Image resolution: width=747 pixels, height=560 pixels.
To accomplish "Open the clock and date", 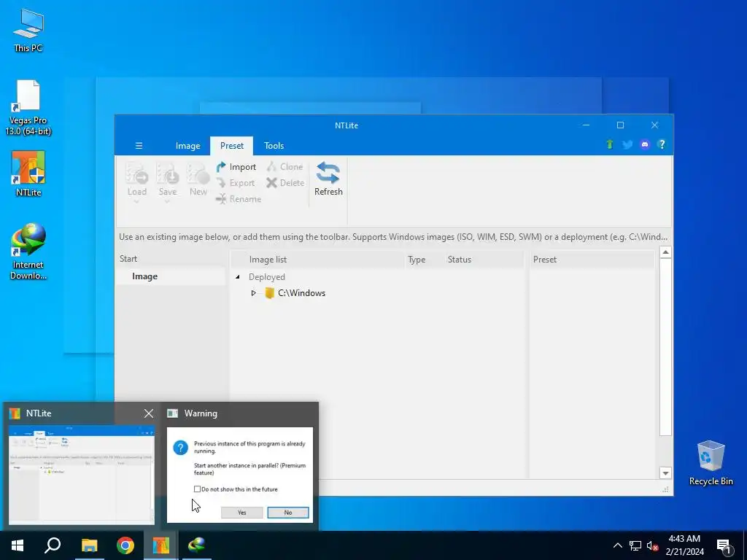I will [684, 545].
